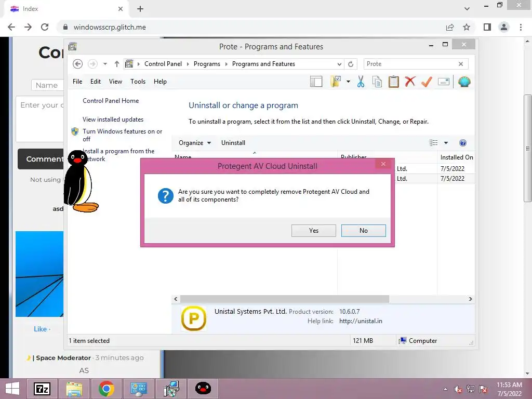Screen dimensions: 532x399
Task: Refresh the Programs and Features list
Action: click(351, 64)
